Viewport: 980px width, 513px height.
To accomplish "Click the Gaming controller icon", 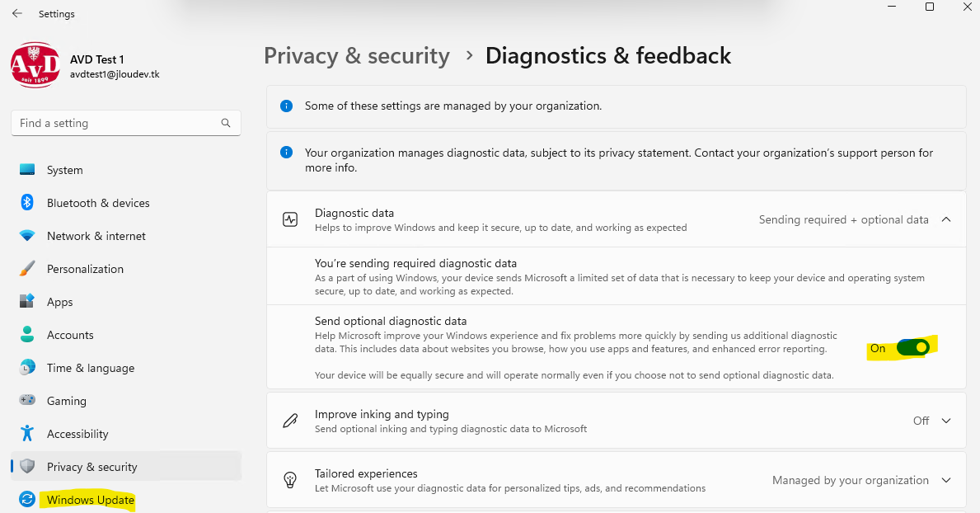I will click(27, 400).
